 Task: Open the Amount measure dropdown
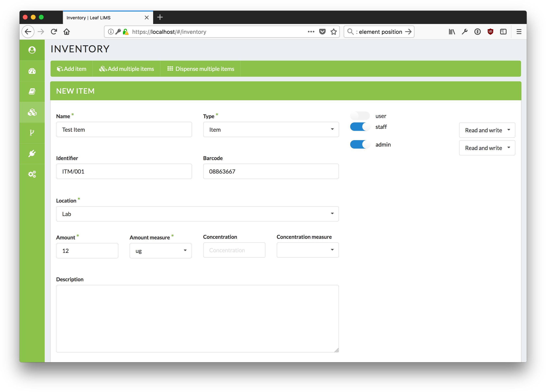[x=160, y=251]
